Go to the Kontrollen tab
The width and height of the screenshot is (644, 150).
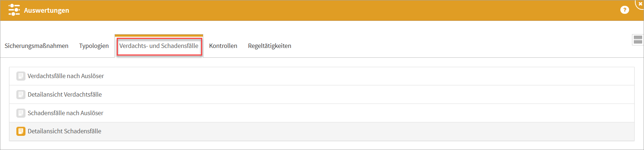pos(223,46)
